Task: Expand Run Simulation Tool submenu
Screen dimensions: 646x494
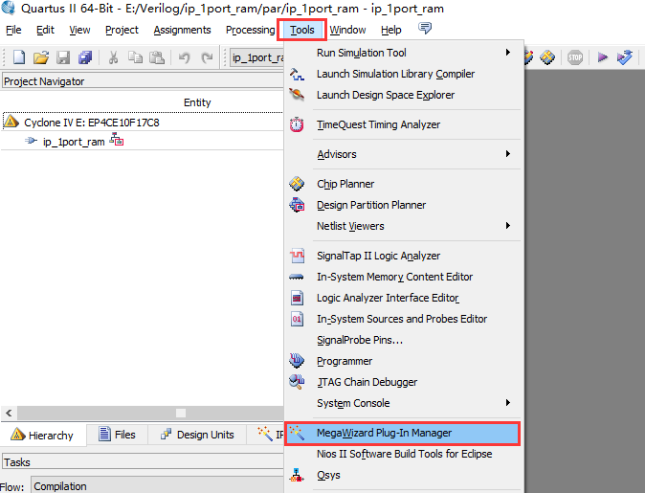Action: tap(404, 53)
